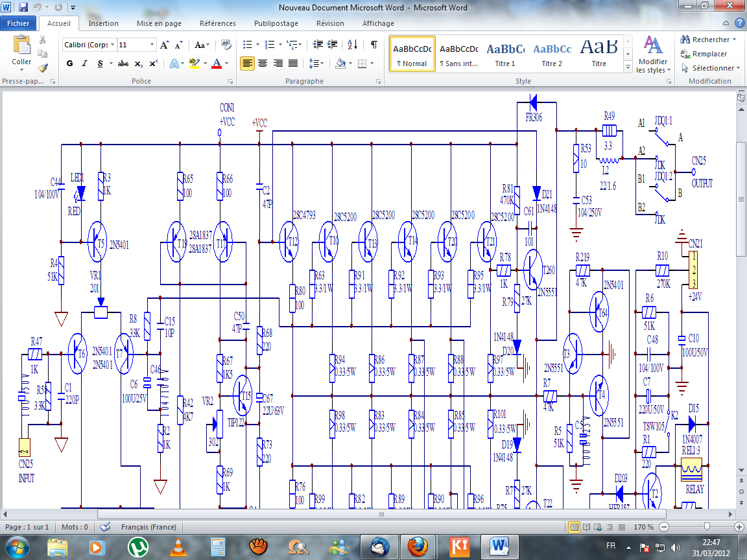Click the clear formatting eraser icon

click(226, 45)
